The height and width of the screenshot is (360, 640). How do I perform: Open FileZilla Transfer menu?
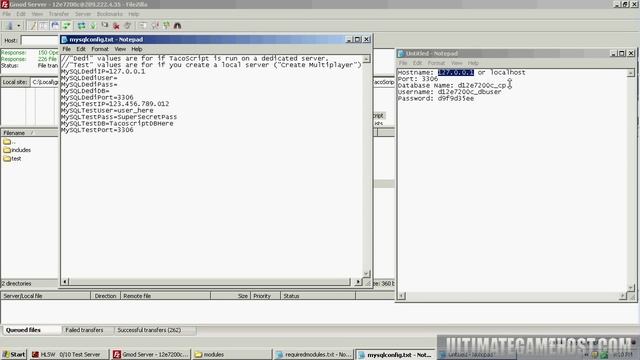coord(59,14)
